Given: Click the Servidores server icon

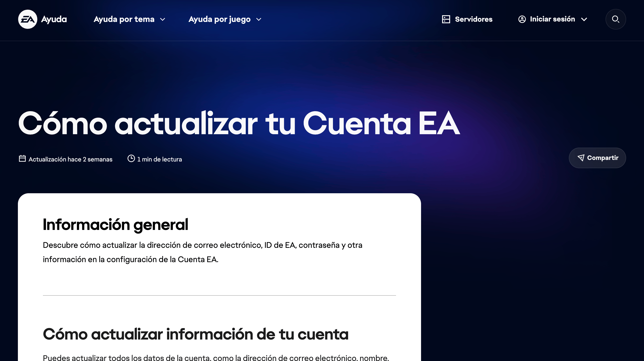Looking at the screenshot, I should tap(446, 19).
